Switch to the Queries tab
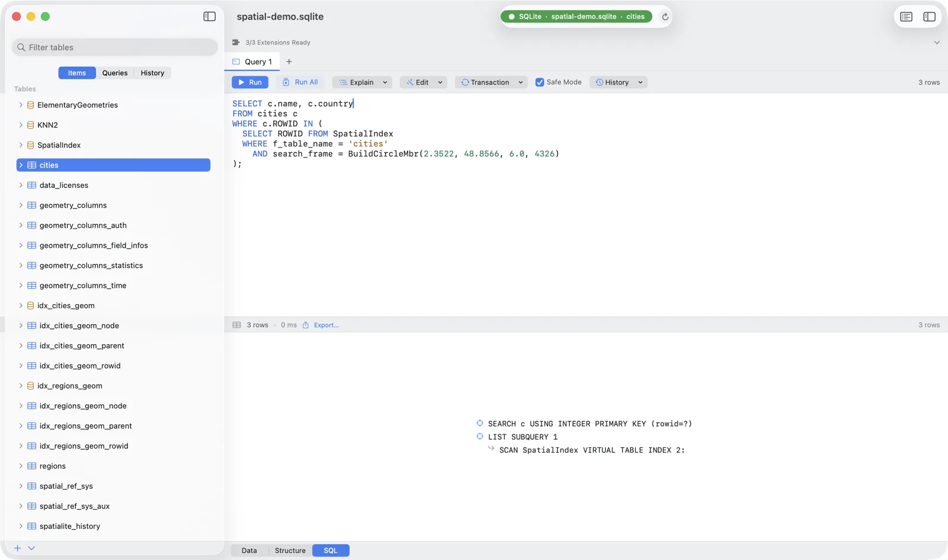This screenshot has height=560, width=948. click(x=115, y=73)
